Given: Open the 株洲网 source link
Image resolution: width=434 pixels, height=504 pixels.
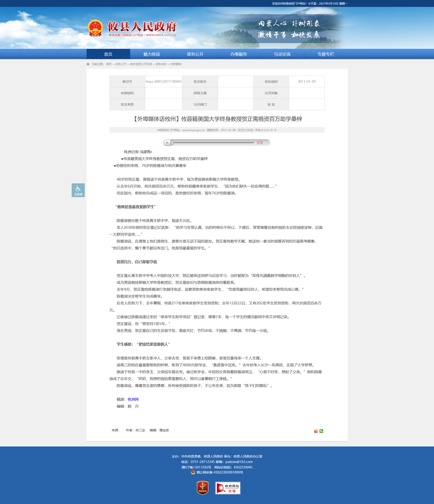Looking at the screenshot, I should (x=133, y=399).
